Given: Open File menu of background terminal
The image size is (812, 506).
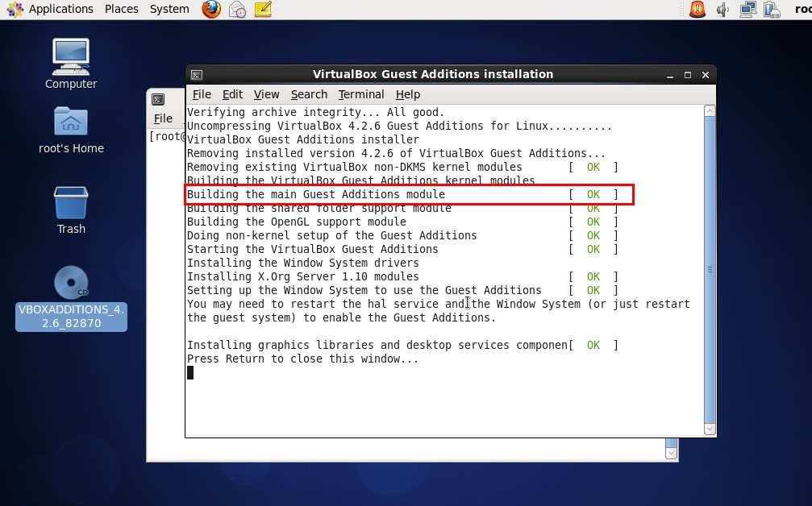Looking at the screenshot, I should (163, 118).
